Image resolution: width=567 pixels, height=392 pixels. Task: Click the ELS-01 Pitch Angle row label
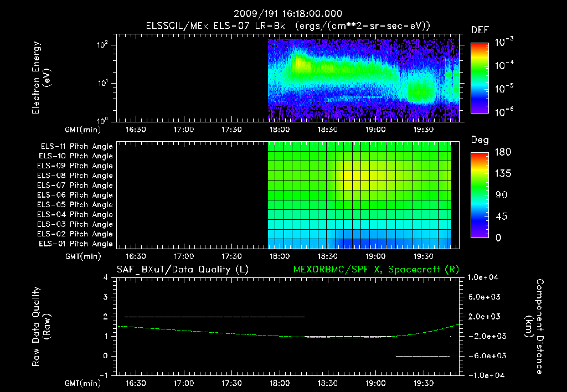pyautogui.click(x=76, y=244)
